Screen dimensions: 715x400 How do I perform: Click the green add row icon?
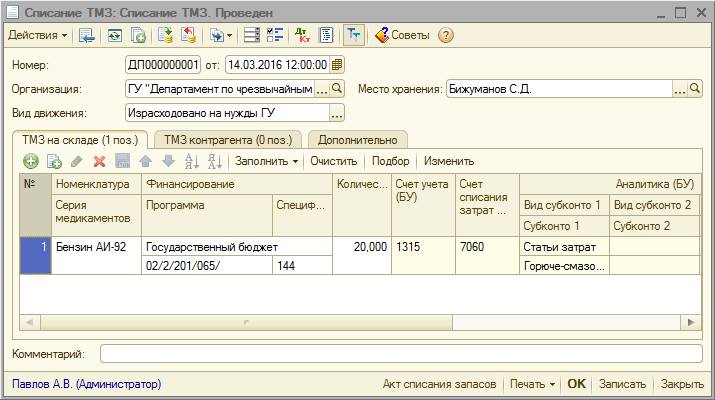(x=31, y=161)
